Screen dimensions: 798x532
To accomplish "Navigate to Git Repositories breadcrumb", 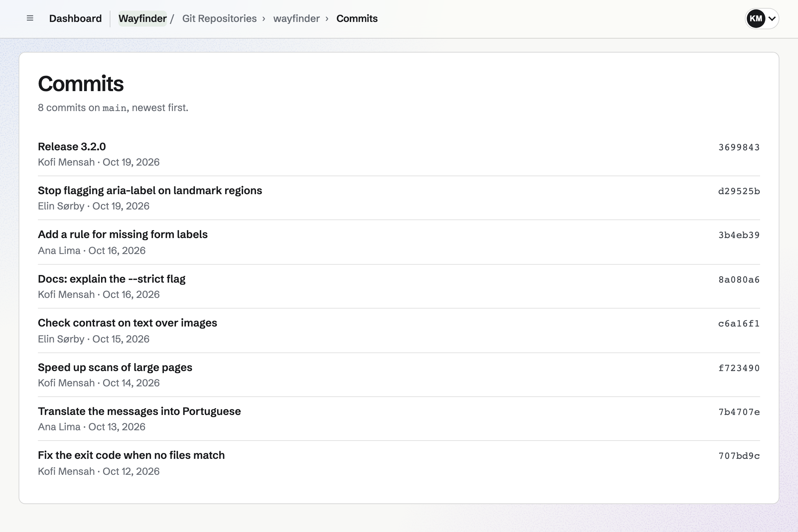I will (x=219, y=18).
